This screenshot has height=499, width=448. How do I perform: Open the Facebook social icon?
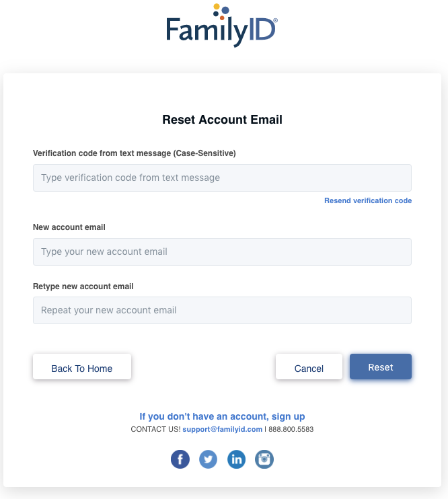tap(180, 459)
